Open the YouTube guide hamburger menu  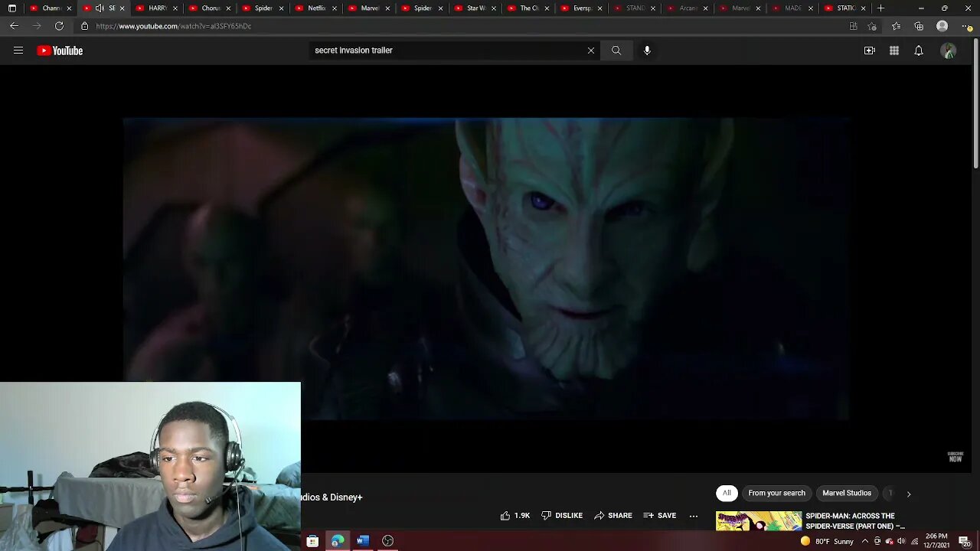(18, 51)
